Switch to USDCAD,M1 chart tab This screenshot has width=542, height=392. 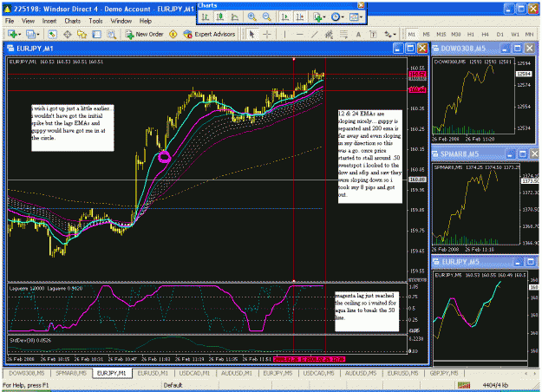pos(194,373)
